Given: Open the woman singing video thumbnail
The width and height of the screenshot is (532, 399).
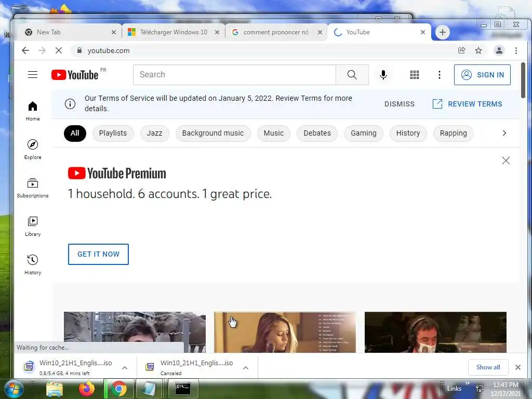Looking at the screenshot, I should point(285,332).
